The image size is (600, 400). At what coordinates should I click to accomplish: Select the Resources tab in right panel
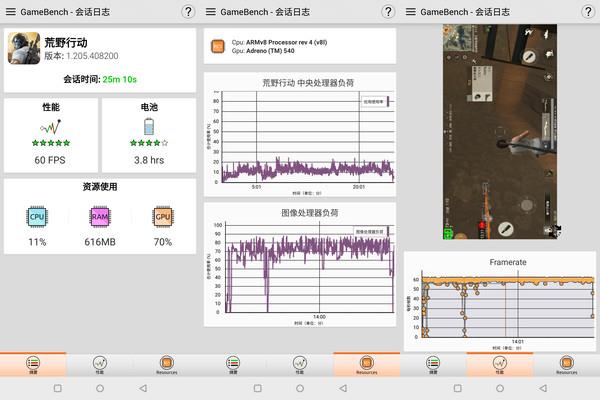pyautogui.click(x=567, y=365)
